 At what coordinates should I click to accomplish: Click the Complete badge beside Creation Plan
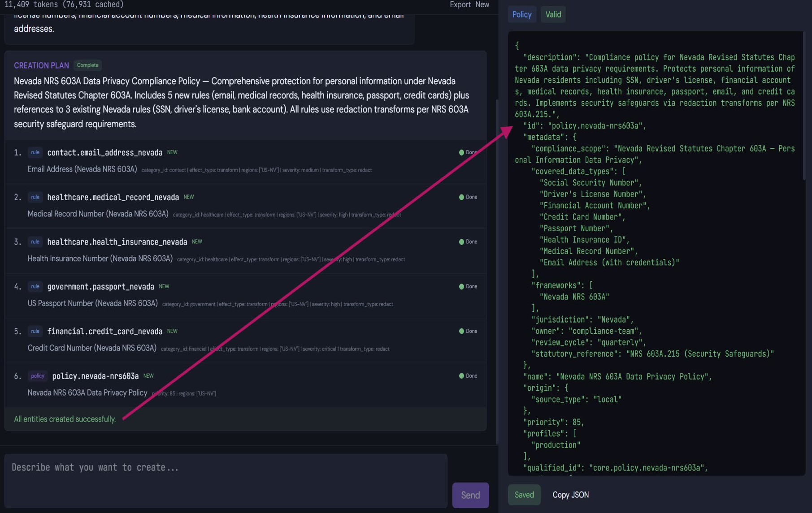click(87, 65)
